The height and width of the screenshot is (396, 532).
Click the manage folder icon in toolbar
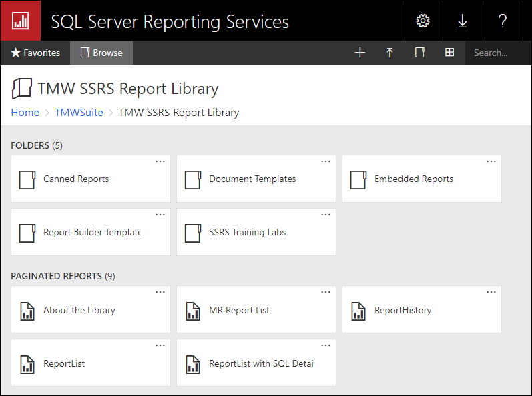(420, 53)
